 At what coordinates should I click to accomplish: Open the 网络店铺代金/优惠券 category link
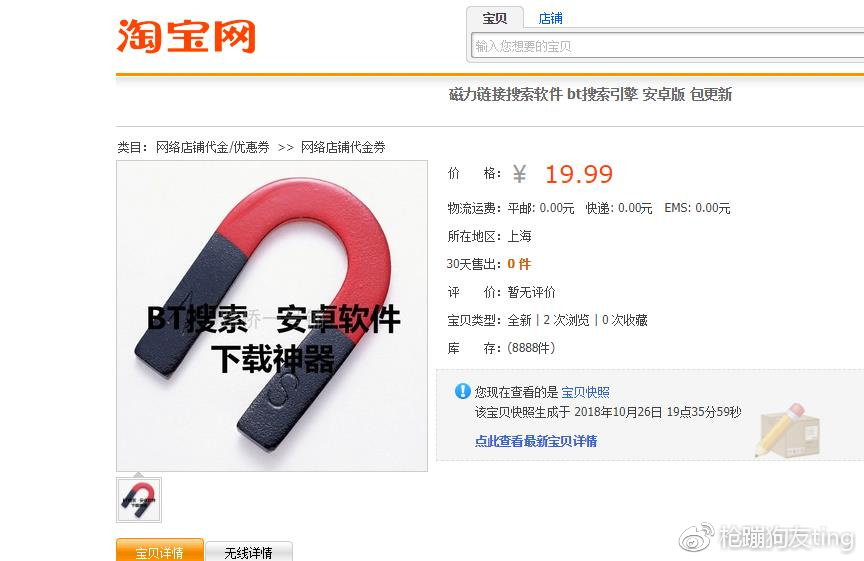[x=213, y=147]
